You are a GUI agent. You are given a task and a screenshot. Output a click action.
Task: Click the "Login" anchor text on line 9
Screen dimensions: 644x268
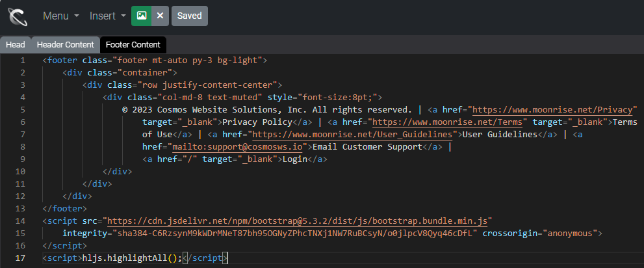point(295,159)
